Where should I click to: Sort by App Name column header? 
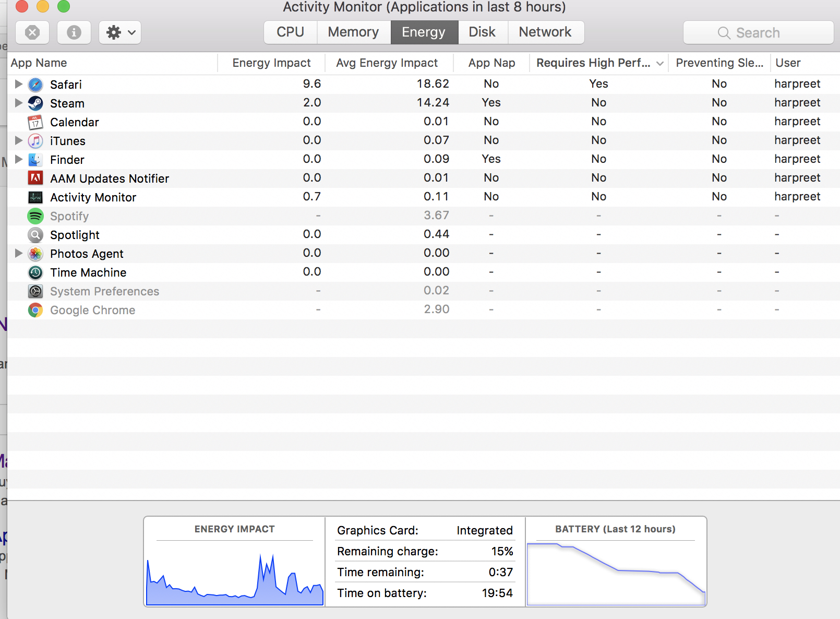[112, 63]
